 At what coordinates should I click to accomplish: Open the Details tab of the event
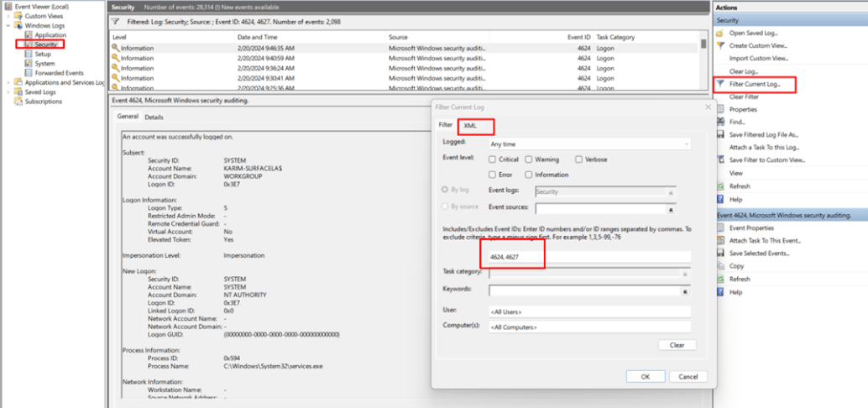tap(154, 118)
